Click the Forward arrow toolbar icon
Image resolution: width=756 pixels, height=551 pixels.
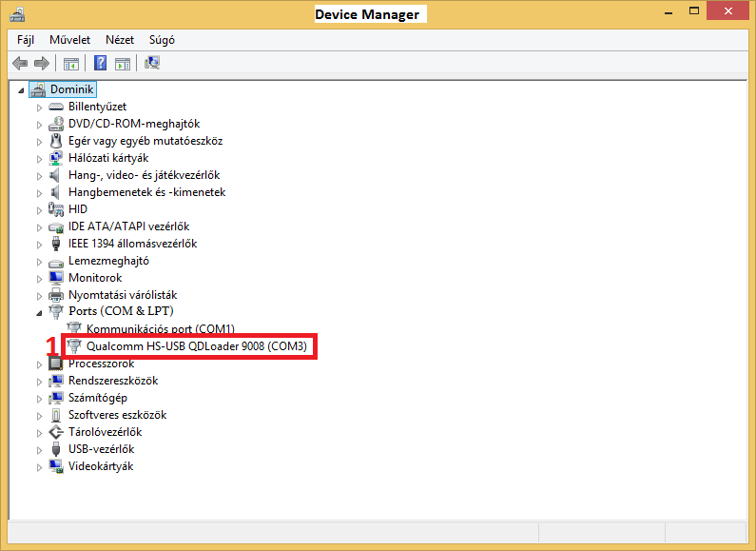pyautogui.click(x=41, y=64)
